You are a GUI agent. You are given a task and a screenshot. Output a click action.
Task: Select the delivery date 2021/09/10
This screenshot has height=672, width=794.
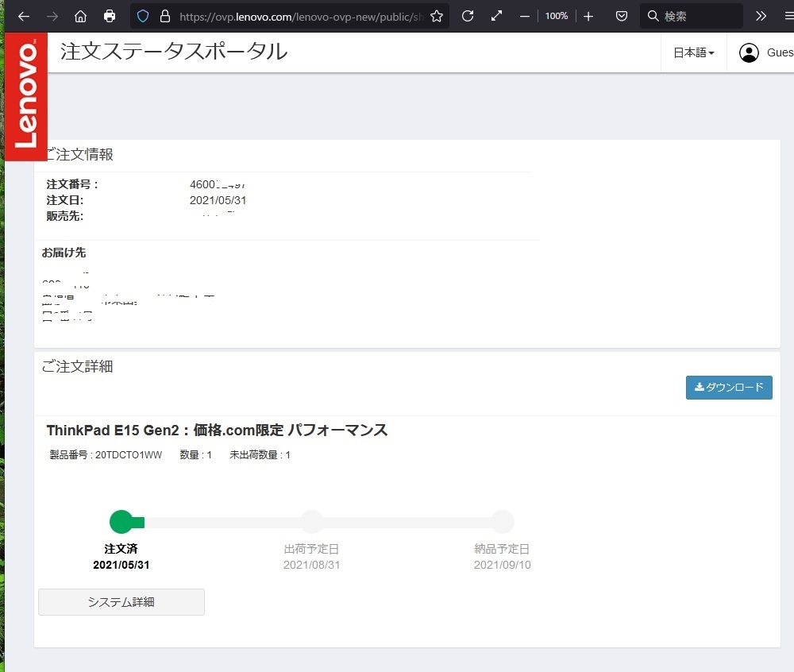503,565
